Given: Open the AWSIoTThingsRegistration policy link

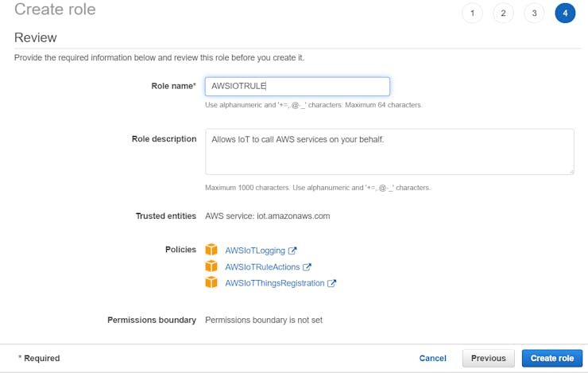Looking at the screenshot, I should 275,283.
